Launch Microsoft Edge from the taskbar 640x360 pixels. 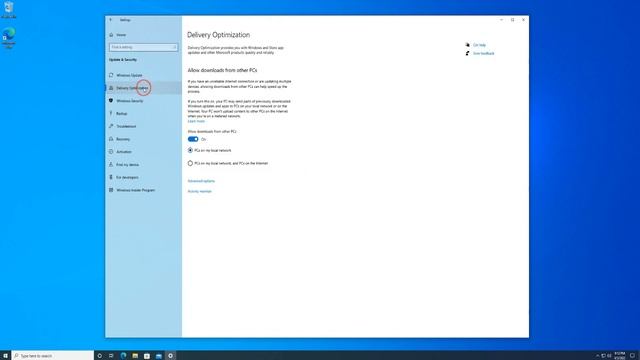coord(123,356)
